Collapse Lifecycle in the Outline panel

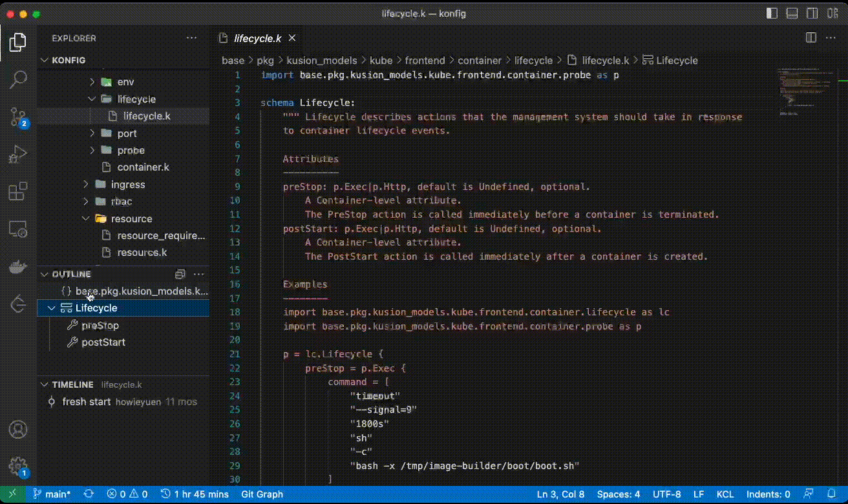tap(52, 308)
